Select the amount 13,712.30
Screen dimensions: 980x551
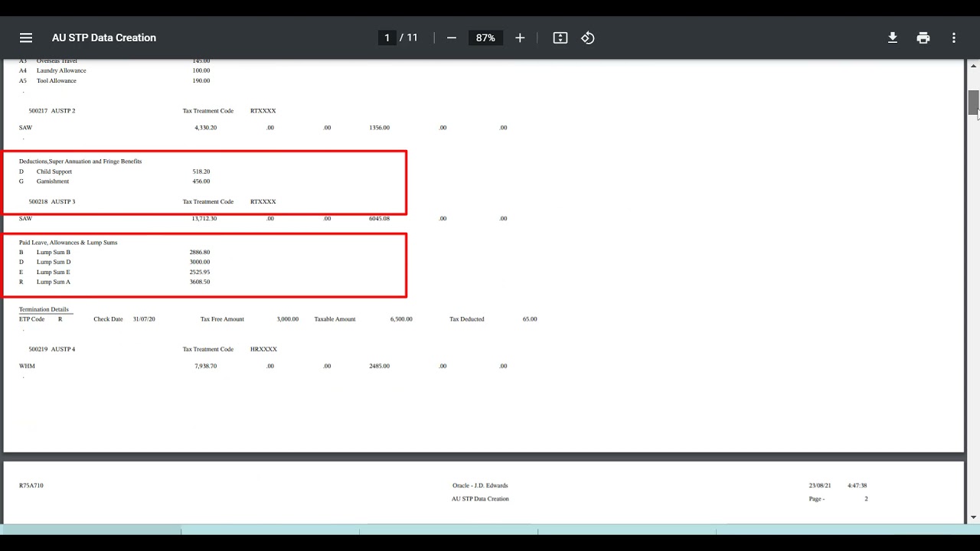tap(204, 218)
